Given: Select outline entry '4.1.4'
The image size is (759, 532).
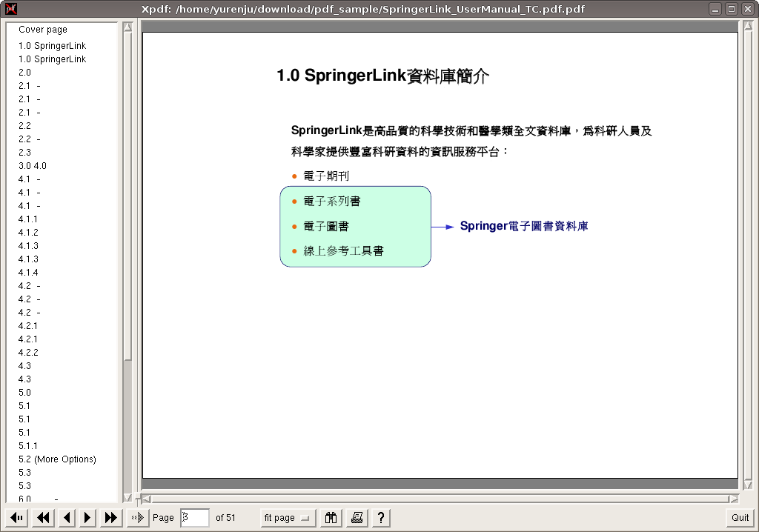Looking at the screenshot, I should click(28, 273).
